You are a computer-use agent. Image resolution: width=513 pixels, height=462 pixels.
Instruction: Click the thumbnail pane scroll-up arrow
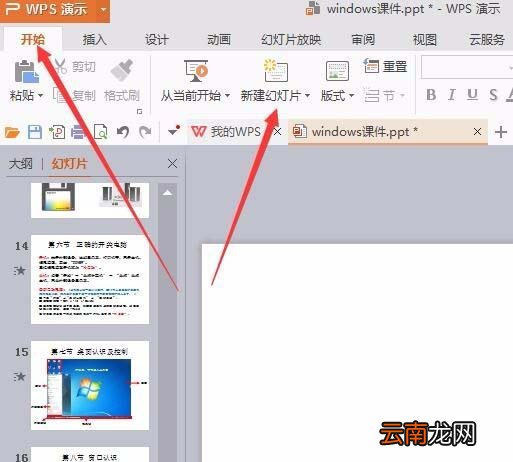pos(167,193)
